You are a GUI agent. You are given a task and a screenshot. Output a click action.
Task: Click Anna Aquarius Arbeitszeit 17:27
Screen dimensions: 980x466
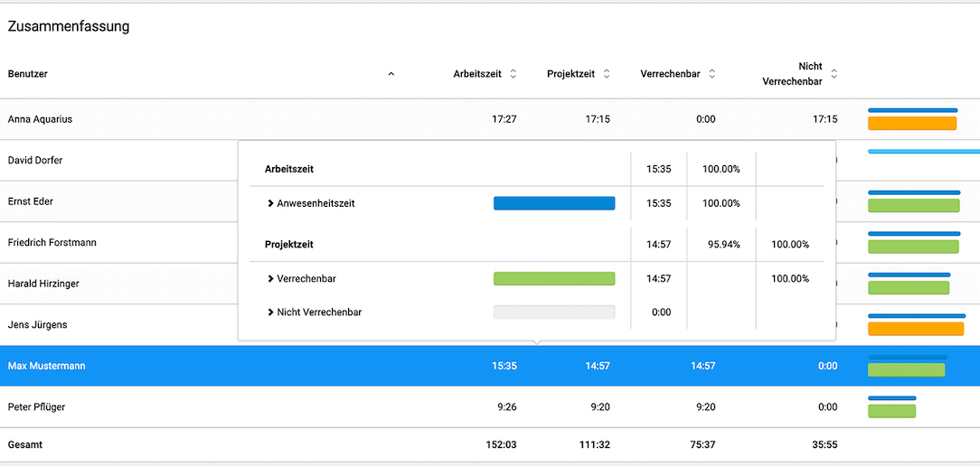click(504, 118)
